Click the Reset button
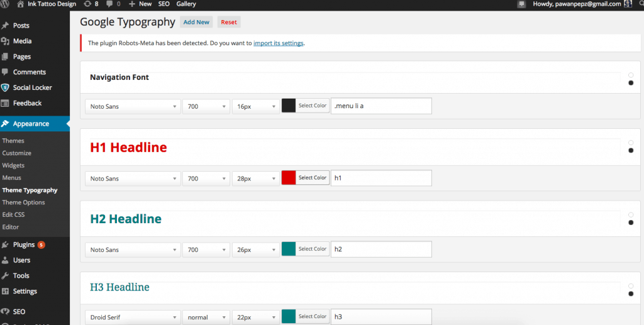This screenshot has width=644, height=325. 229,22
